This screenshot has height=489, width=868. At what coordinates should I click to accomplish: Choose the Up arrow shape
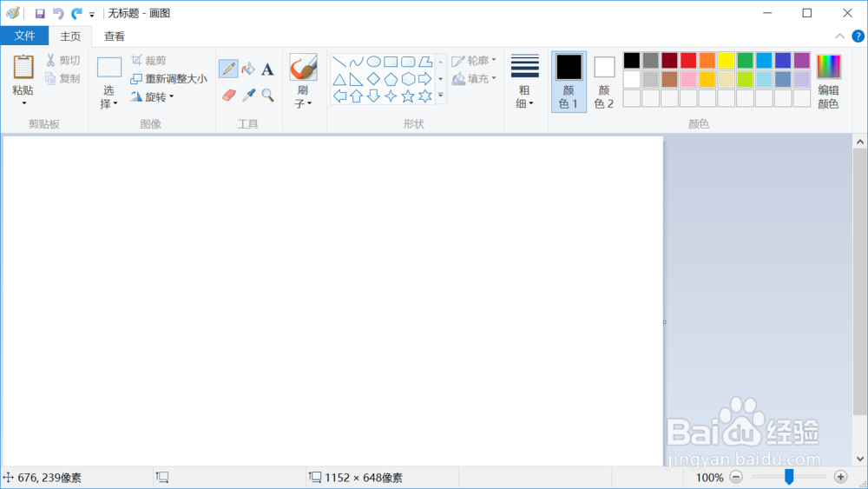pos(357,96)
